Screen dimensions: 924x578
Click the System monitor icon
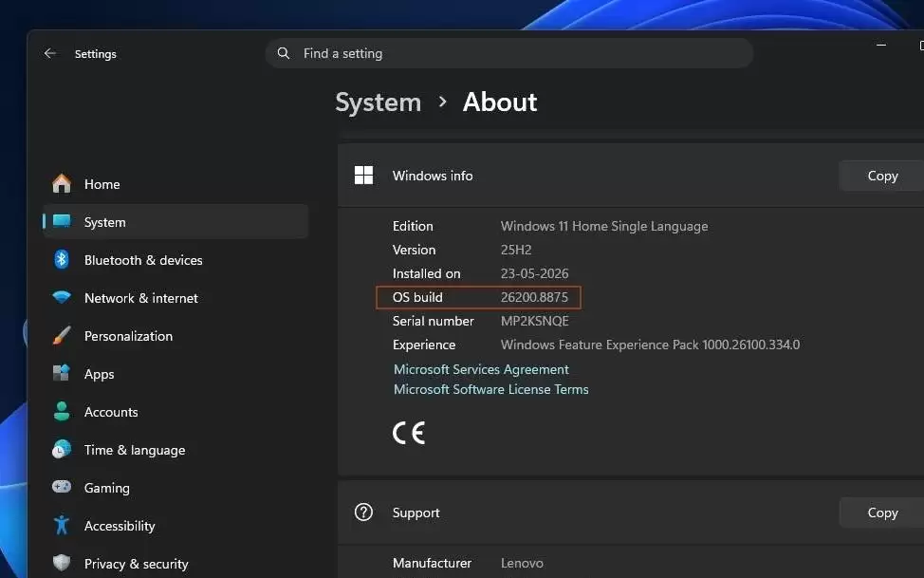coord(62,222)
